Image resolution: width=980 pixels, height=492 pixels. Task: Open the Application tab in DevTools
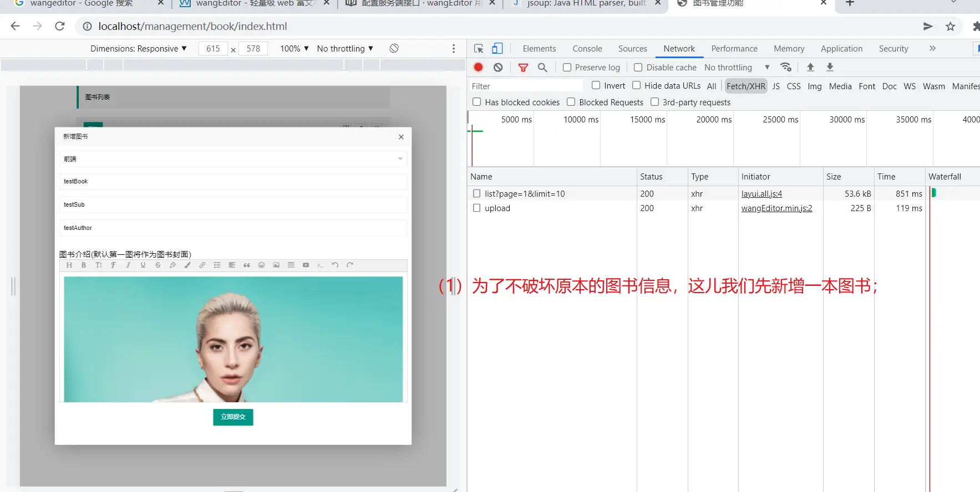tap(841, 49)
